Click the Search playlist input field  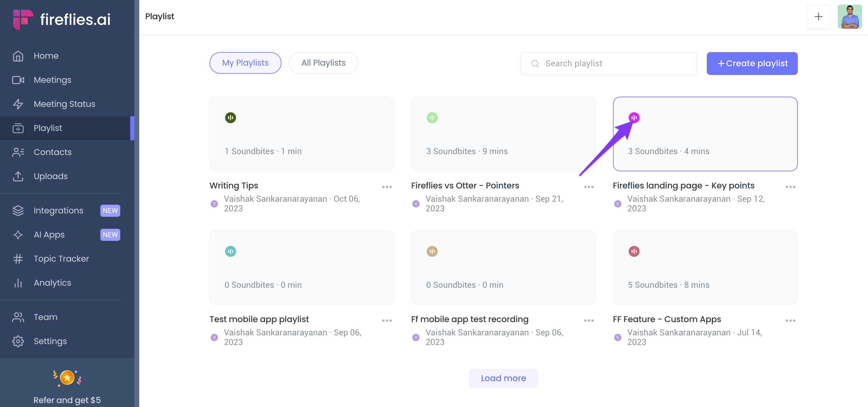[x=609, y=63]
